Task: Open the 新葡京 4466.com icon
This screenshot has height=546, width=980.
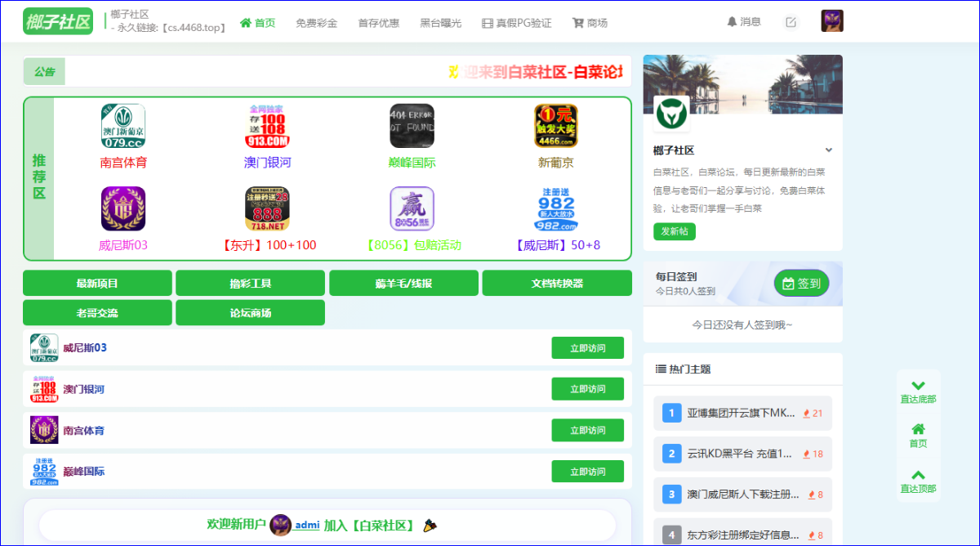Action: [556, 126]
